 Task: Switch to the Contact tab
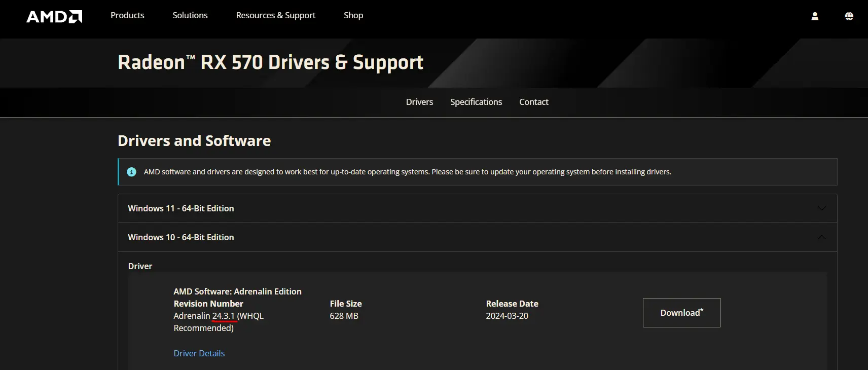pyautogui.click(x=534, y=102)
